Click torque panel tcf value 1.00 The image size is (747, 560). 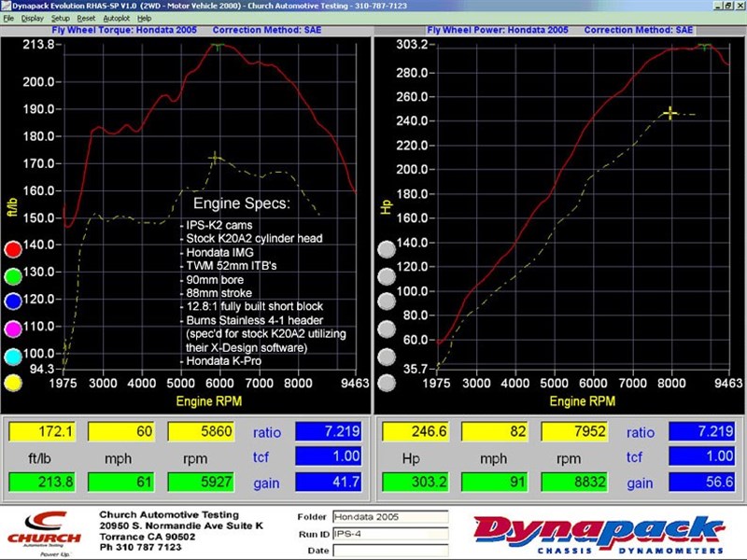point(329,456)
